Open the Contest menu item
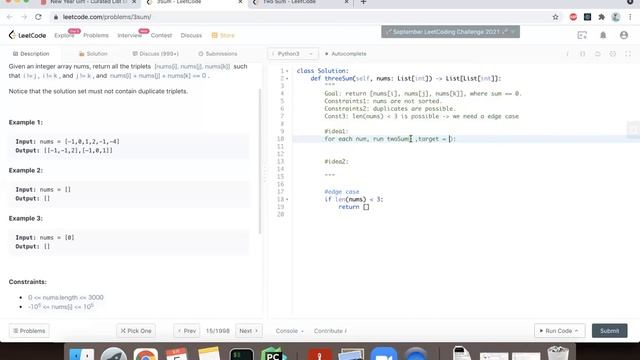 click(161, 36)
